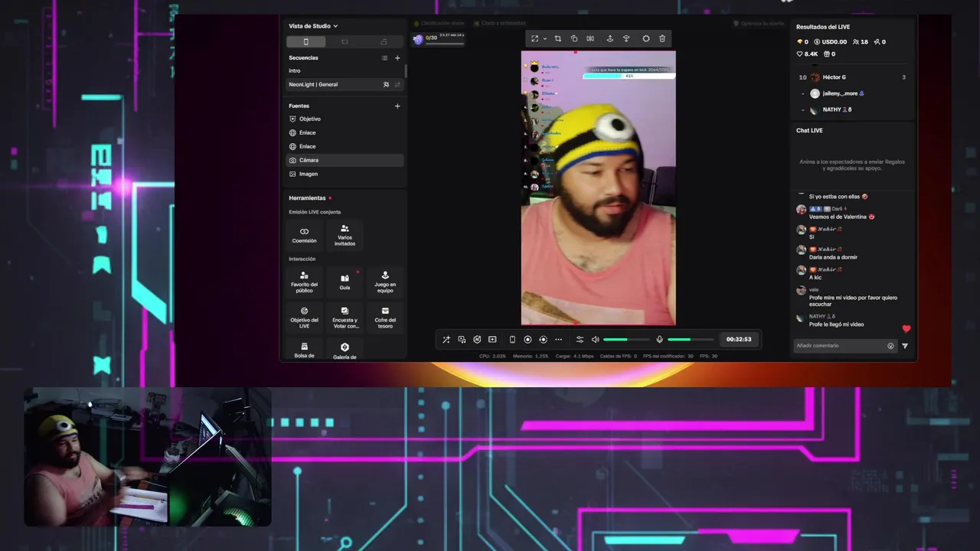980x551 pixels.
Task: Open Cofre del tesoro tool
Action: (x=385, y=317)
